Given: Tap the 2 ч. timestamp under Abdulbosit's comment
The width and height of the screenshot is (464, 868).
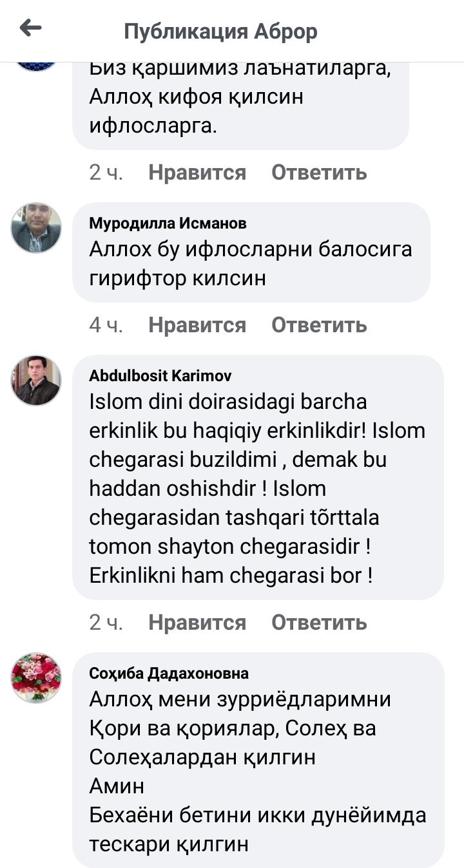Looking at the screenshot, I should pyautogui.click(x=106, y=622).
